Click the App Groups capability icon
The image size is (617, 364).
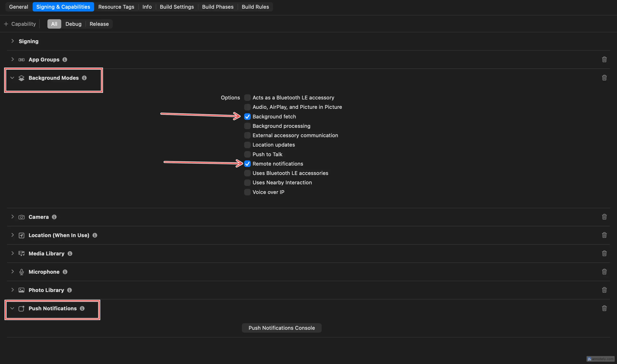(x=22, y=59)
